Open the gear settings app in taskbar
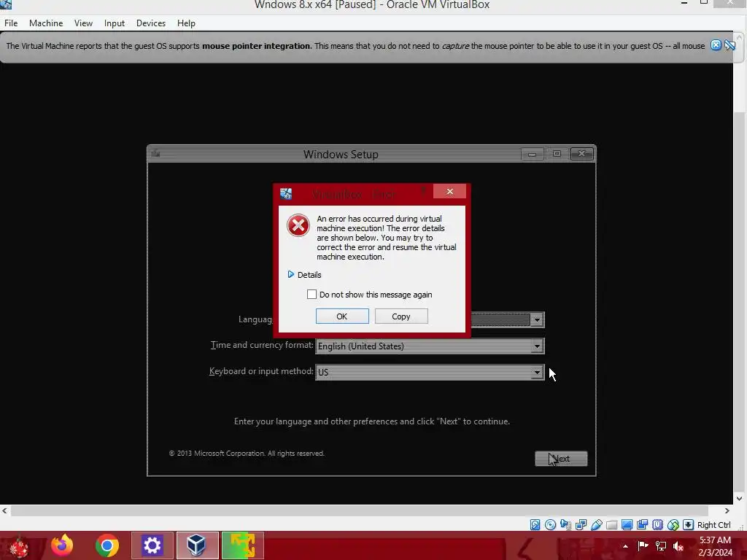This screenshot has width=747, height=560. (152, 545)
